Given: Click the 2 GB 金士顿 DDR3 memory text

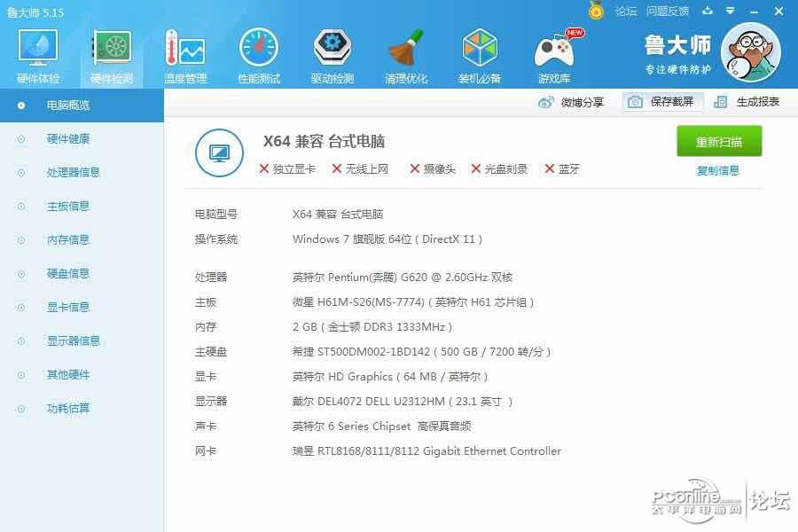Looking at the screenshot, I should (372, 327).
